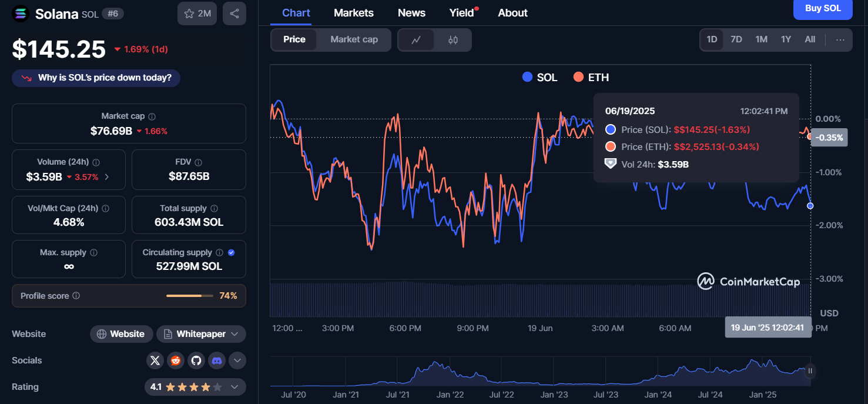Click the mini chart pause handle icon

tap(810, 371)
